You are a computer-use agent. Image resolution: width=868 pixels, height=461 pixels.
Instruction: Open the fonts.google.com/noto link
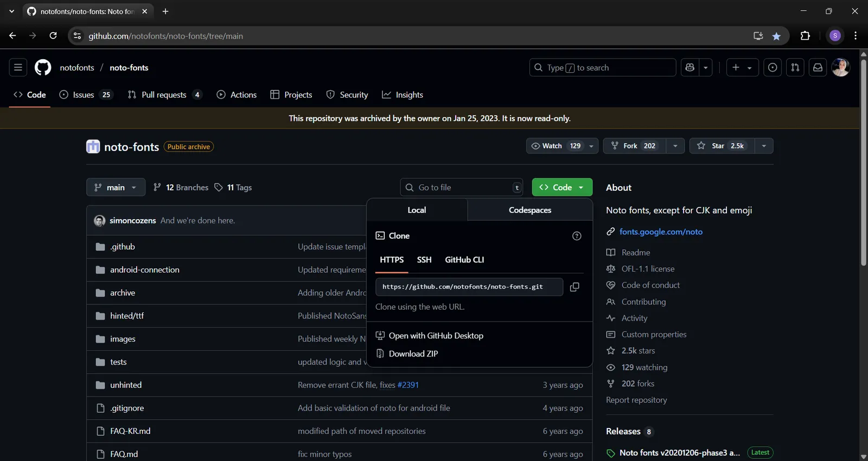coord(661,232)
